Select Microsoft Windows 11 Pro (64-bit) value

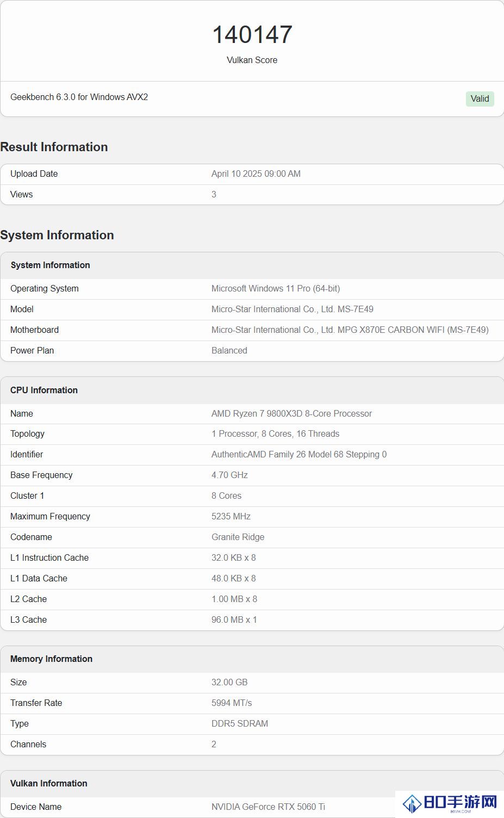tap(276, 288)
